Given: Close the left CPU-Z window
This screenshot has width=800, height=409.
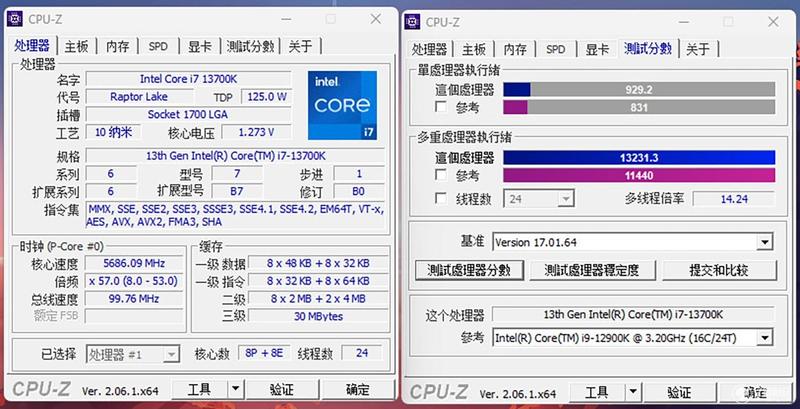Looking at the screenshot, I should (x=376, y=19).
